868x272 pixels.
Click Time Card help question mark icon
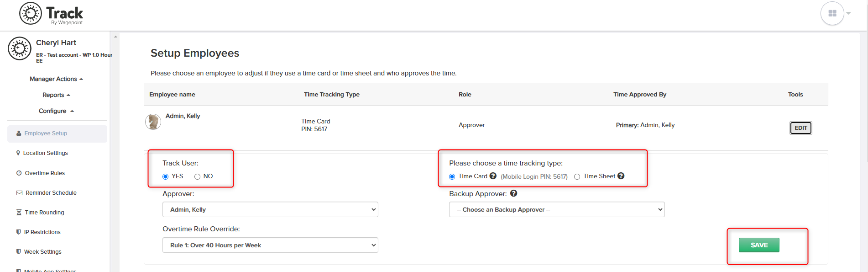pos(493,176)
